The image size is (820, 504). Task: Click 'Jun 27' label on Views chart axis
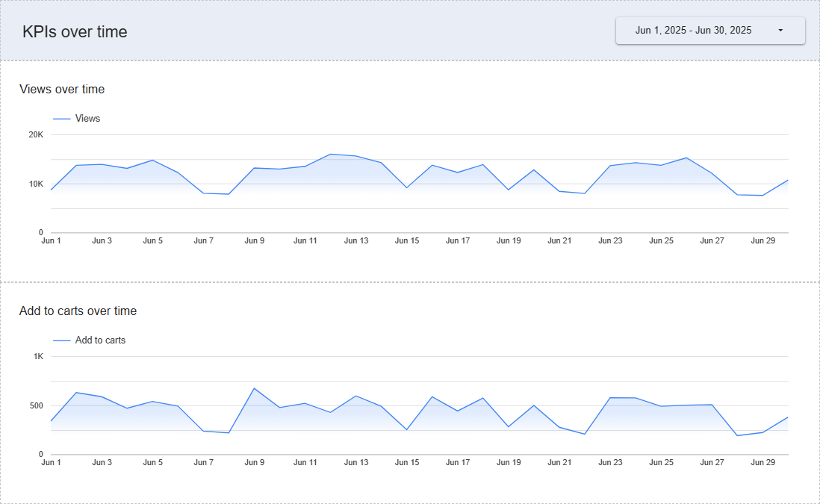pos(712,241)
